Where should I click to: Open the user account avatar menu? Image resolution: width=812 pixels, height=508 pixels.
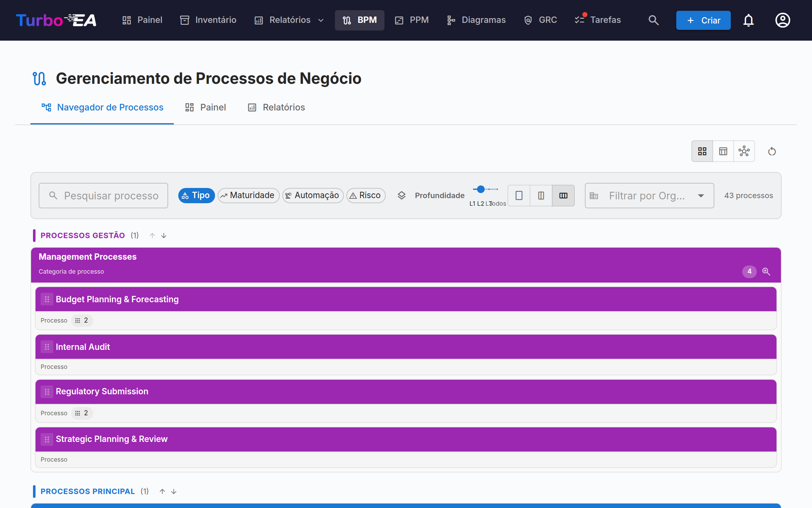[x=783, y=20]
